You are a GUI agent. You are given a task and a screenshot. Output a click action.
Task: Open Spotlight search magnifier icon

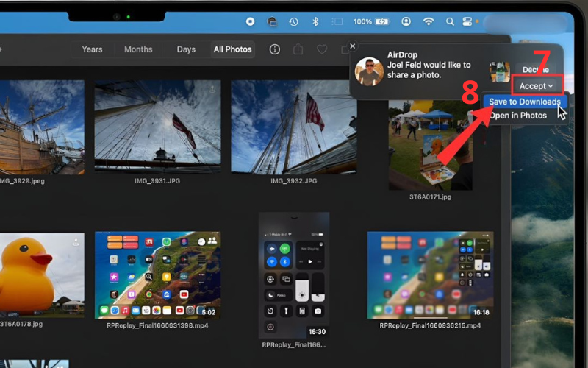450,22
